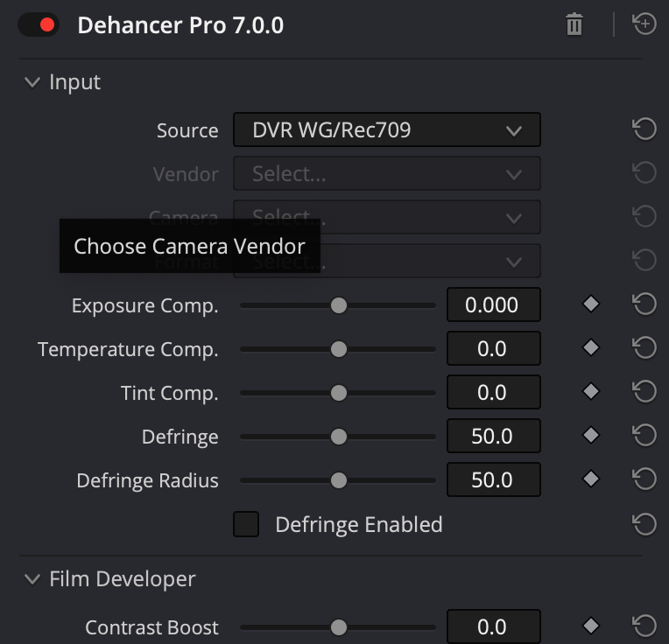Reset Contrast Boost to default
669x644 pixels.
pyautogui.click(x=644, y=626)
